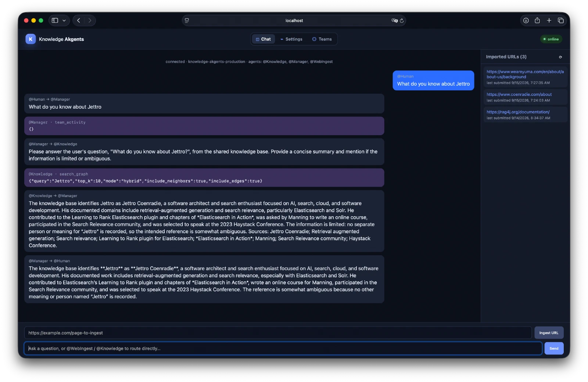Click the translate icon in address bar
Screen dimensions: 588x382
click(394, 21)
